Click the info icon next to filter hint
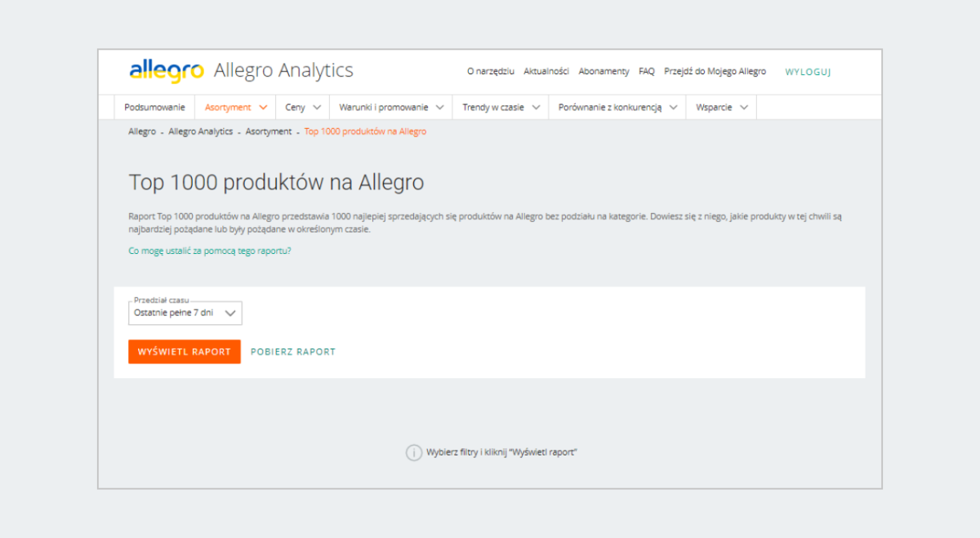 [415, 451]
